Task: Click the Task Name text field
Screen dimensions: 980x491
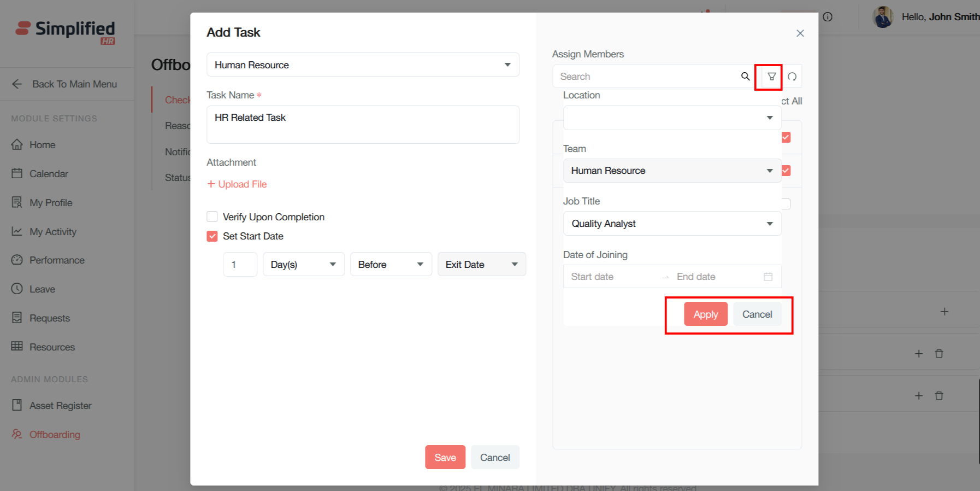Action: tap(363, 125)
